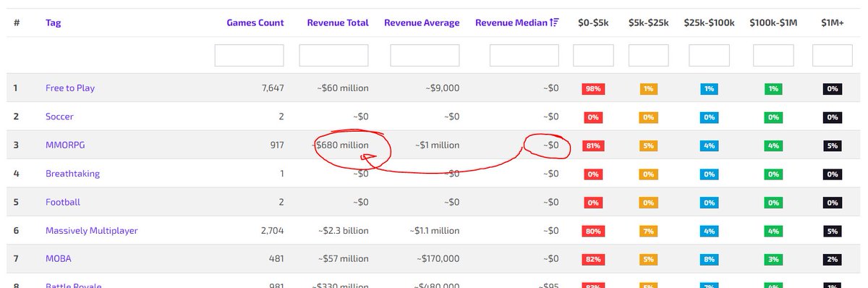Click the black 5% badge in MMORPG row
Screen dimensions: 868x288
pos(833,145)
